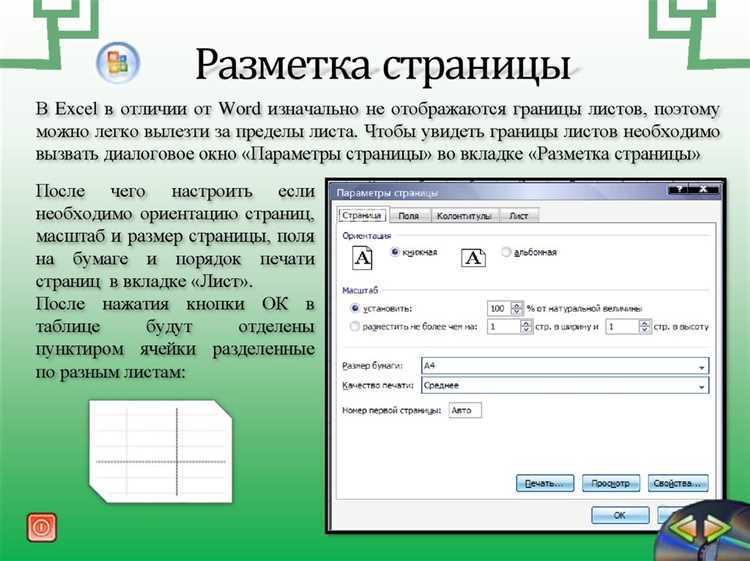Image resolution: width=750 pixels, height=561 pixels.
Task: Click the orange forward arrow navigation icon
Action: [714, 529]
